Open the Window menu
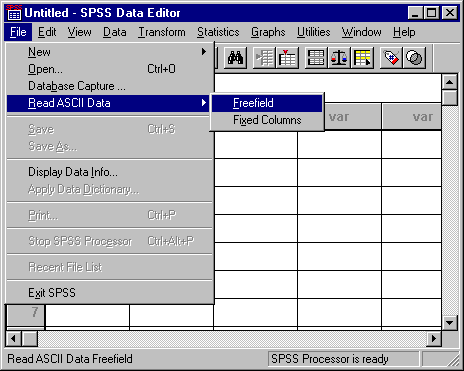The height and width of the screenshot is (371, 464). 361,32
